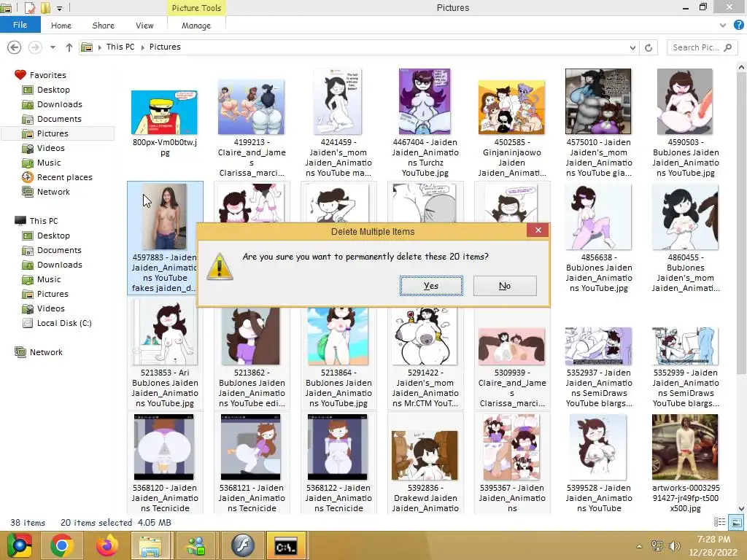The image size is (747, 560).
Task: Open Videos under Favorites
Action: click(x=50, y=148)
